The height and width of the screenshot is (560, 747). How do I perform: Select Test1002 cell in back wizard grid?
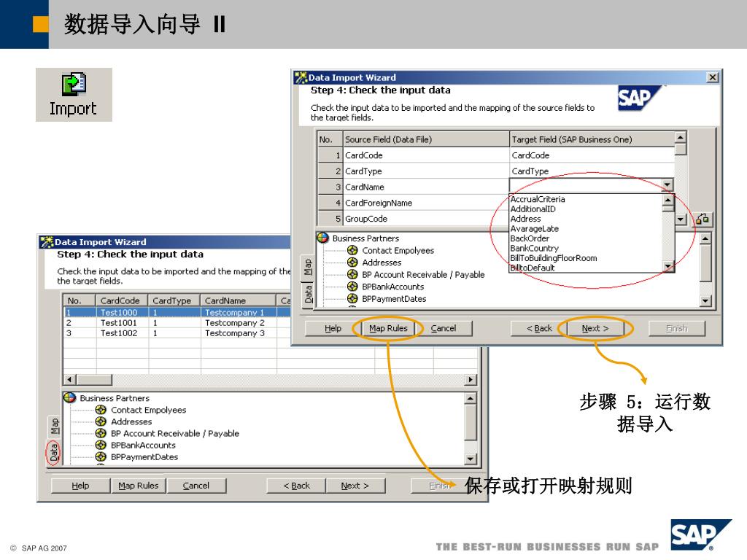pos(122,333)
